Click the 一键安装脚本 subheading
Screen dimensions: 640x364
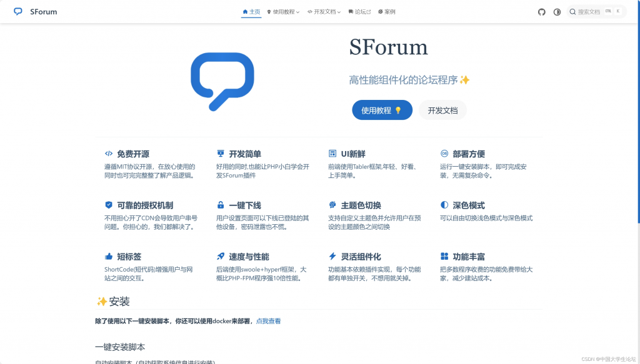coord(120,347)
